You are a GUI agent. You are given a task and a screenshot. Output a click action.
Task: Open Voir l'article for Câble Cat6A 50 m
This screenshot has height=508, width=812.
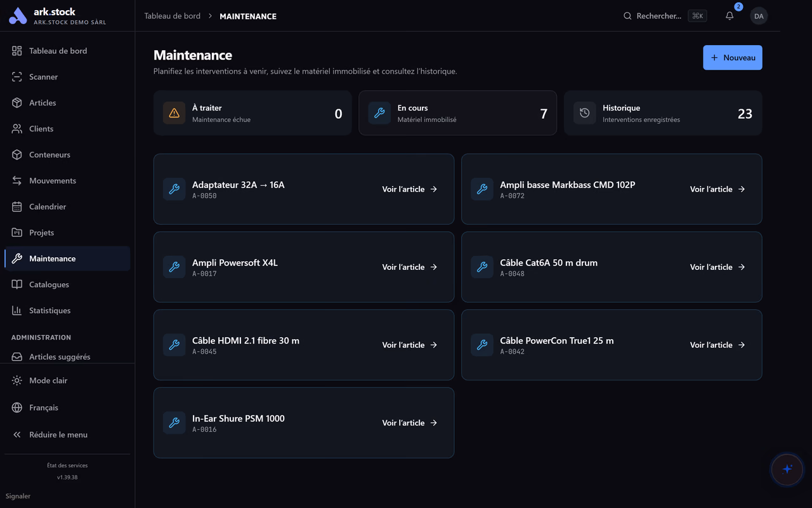coord(717,267)
